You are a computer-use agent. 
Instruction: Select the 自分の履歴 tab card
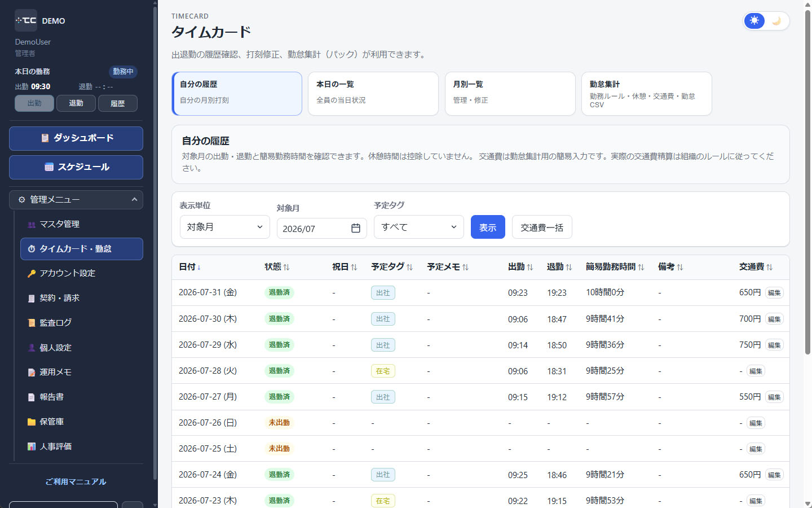(237, 94)
